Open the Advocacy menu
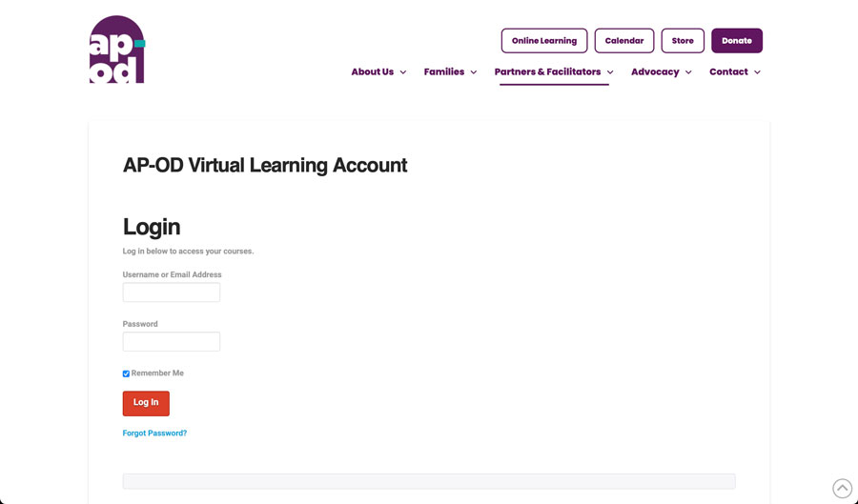 click(655, 71)
